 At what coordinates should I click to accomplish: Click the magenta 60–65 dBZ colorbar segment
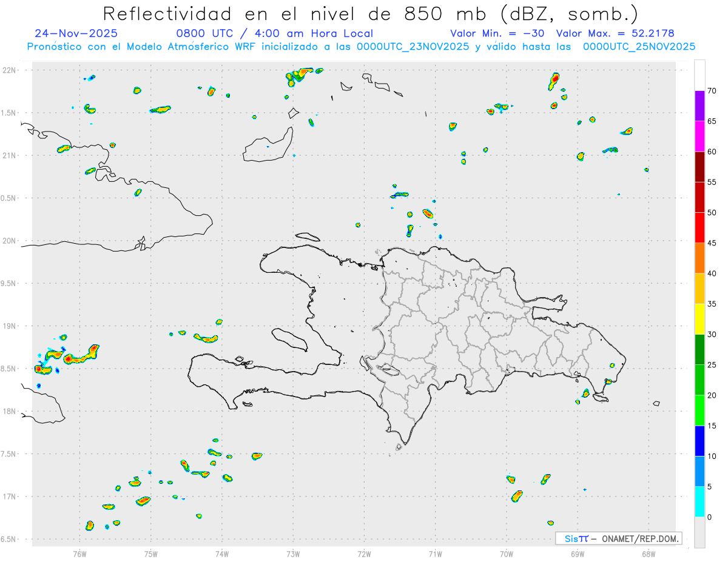(x=699, y=136)
